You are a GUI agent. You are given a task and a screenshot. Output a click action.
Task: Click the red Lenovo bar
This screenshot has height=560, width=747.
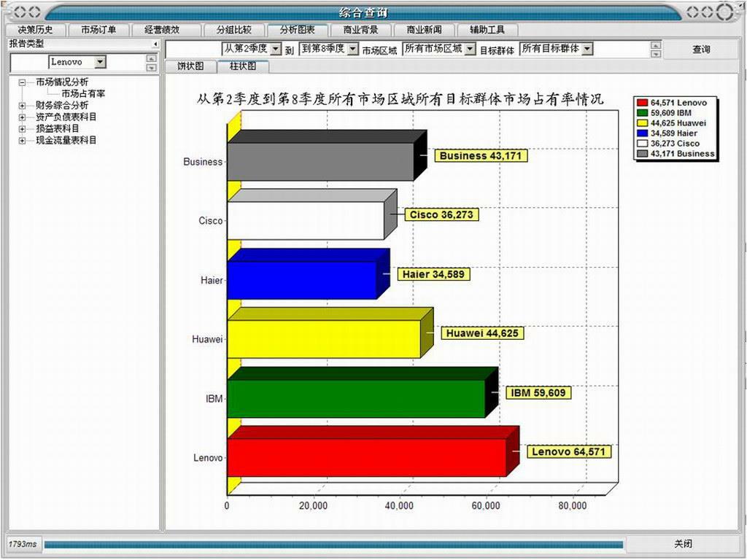[367, 458]
